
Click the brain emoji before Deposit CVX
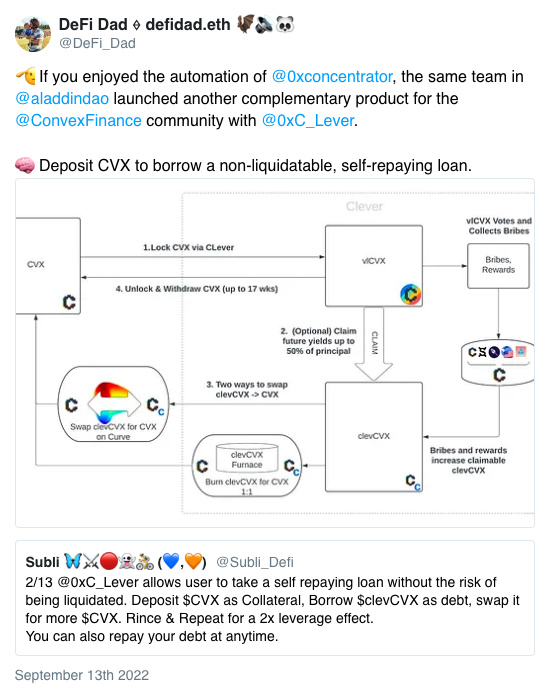pyautogui.click(x=25, y=166)
